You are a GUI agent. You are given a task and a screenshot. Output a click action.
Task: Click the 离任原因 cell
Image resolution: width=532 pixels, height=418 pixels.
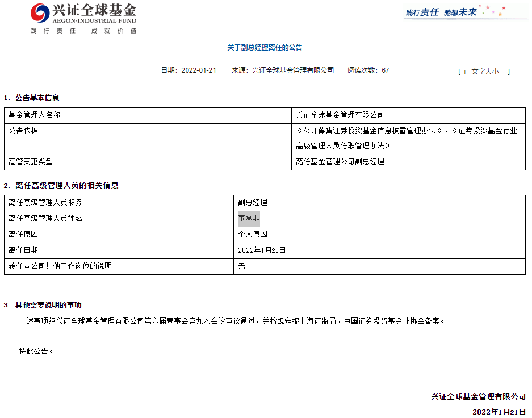tap(119, 235)
